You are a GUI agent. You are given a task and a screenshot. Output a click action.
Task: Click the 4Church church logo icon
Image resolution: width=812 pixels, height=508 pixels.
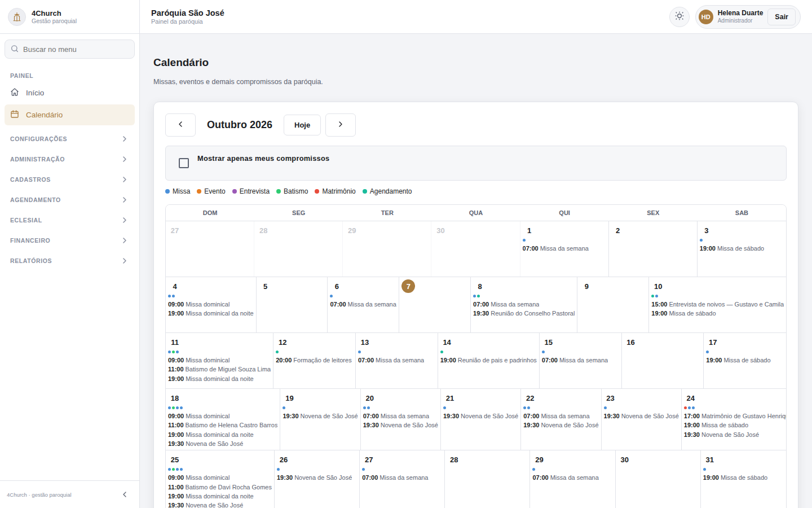(x=17, y=17)
